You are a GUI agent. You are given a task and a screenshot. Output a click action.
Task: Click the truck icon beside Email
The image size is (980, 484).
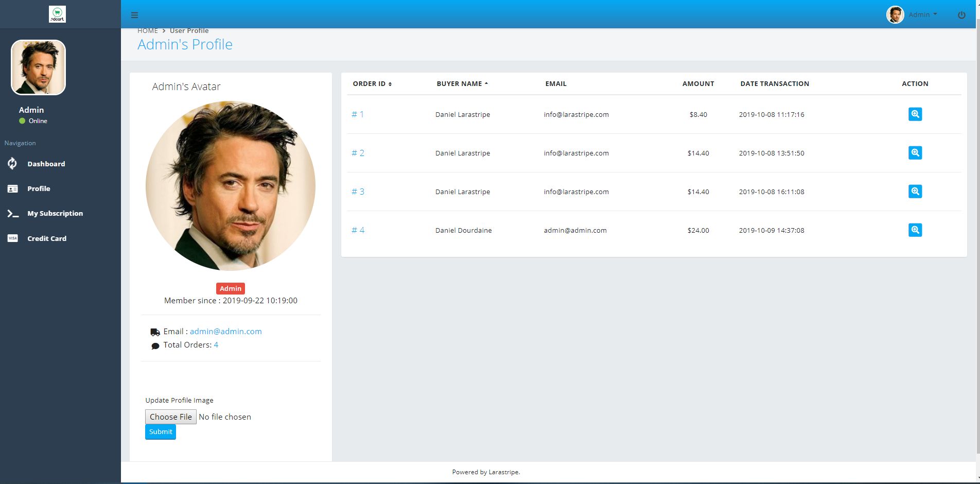click(x=155, y=332)
